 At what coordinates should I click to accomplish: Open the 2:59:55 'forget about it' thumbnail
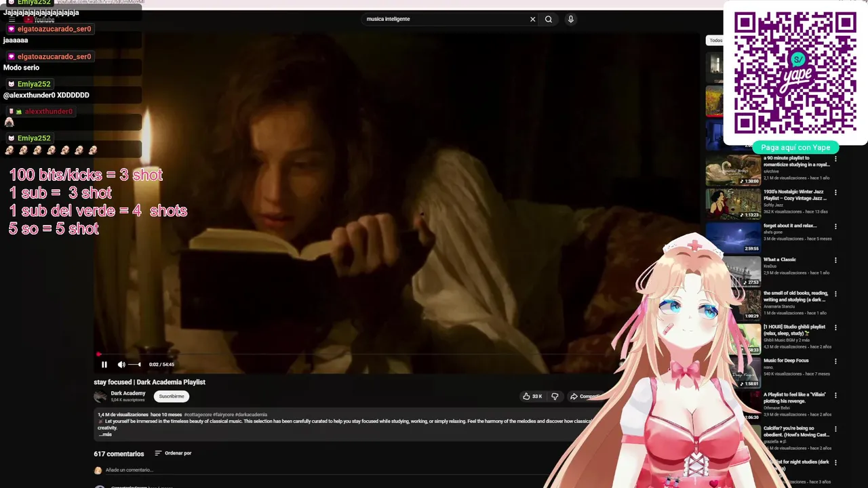(x=733, y=238)
